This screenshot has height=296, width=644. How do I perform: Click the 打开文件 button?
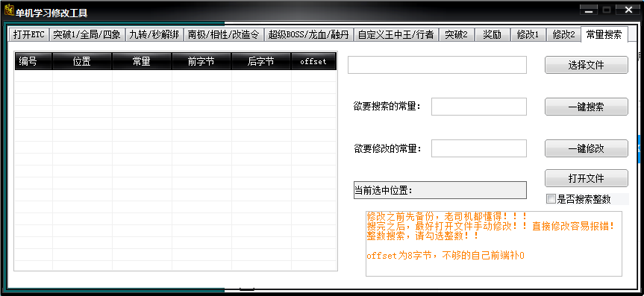(x=586, y=178)
